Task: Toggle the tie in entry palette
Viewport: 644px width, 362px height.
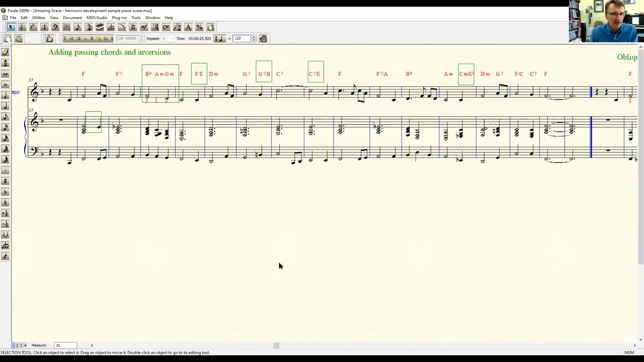Action: click(x=6, y=234)
